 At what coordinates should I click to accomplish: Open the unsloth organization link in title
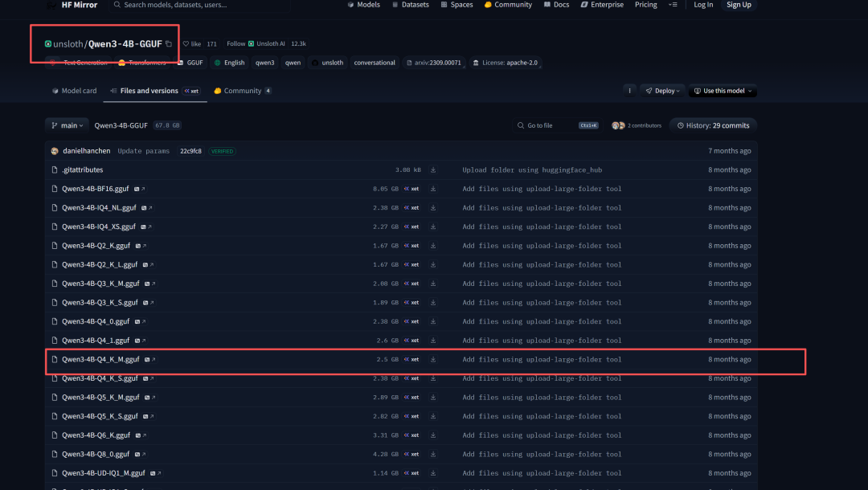68,43
